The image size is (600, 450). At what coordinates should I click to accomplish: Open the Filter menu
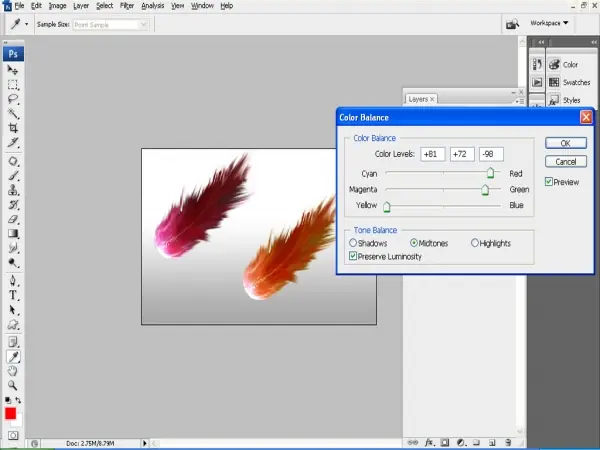(x=127, y=6)
